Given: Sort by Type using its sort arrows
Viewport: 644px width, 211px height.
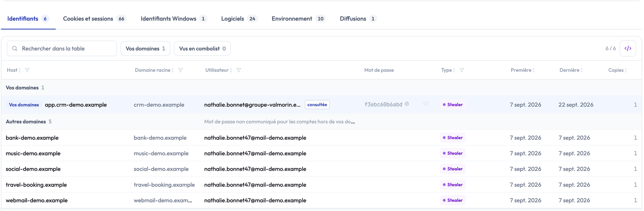Looking at the screenshot, I should pos(454,70).
